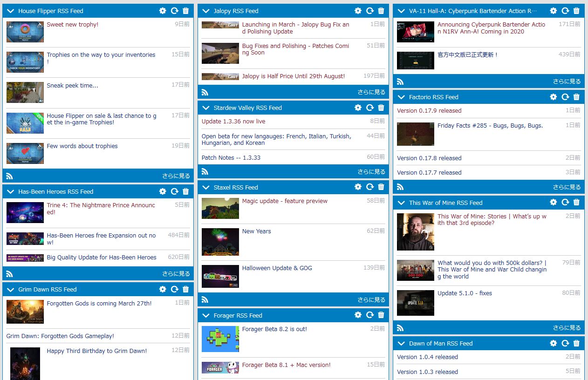This screenshot has height=380, width=588.
Task: Click thumbnail for 'Sneak peek time...'
Action: [x=25, y=93]
